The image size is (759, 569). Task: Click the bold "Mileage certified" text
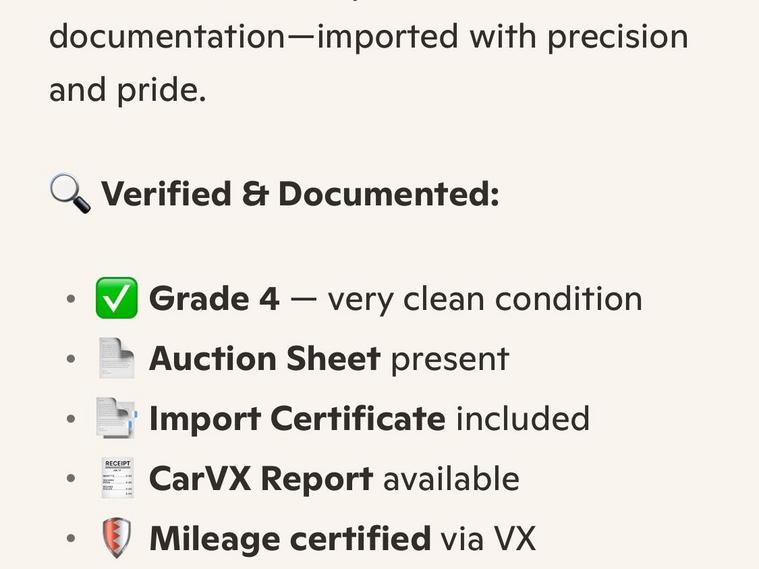pos(289,539)
